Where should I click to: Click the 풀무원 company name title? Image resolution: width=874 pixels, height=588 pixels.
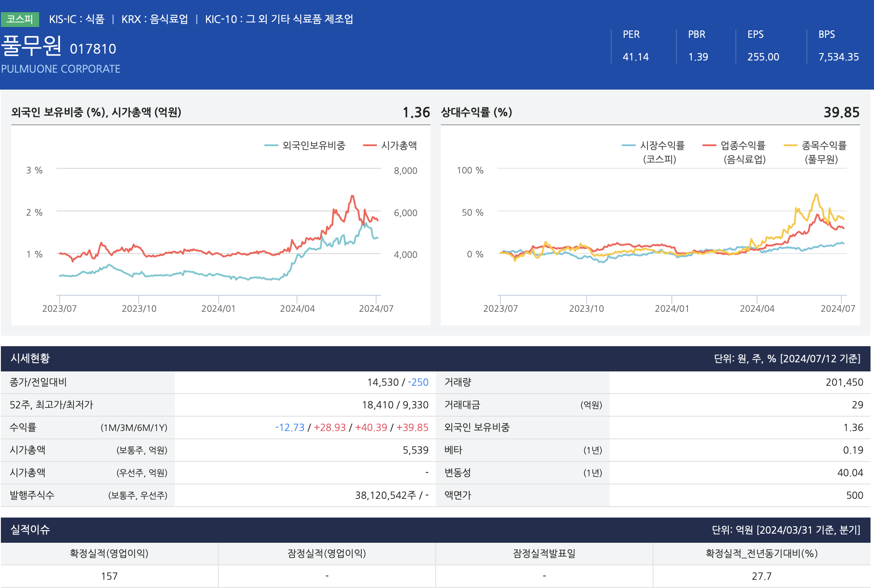[x=31, y=46]
